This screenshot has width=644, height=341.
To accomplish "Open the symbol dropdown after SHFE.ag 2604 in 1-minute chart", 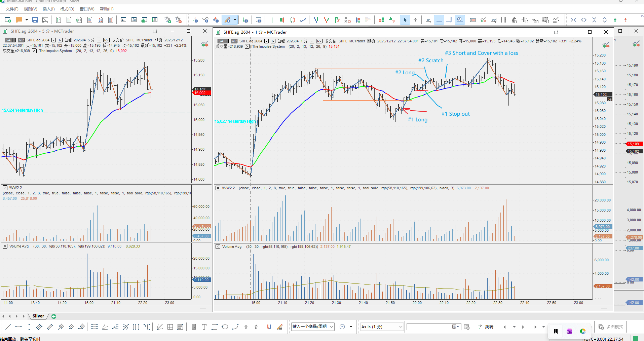I will click(x=266, y=41).
